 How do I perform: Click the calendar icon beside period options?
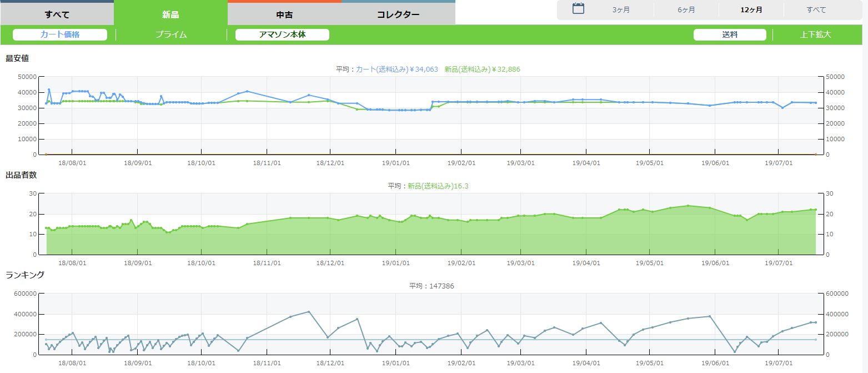click(578, 9)
